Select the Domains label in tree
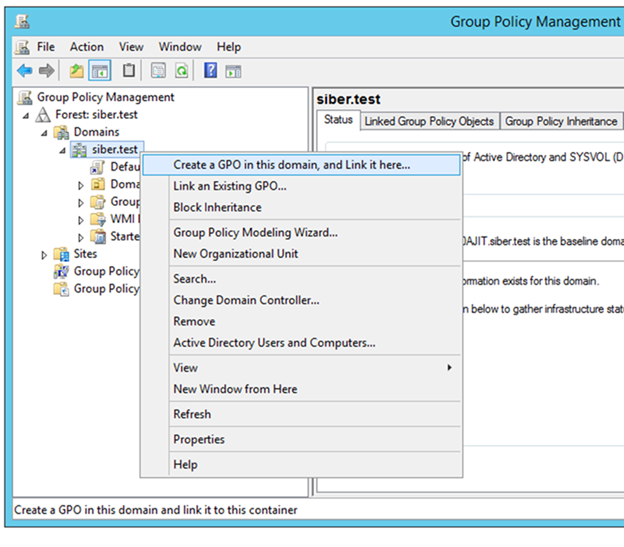Image resolution: width=624 pixels, height=547 pixels. (96, 132)
